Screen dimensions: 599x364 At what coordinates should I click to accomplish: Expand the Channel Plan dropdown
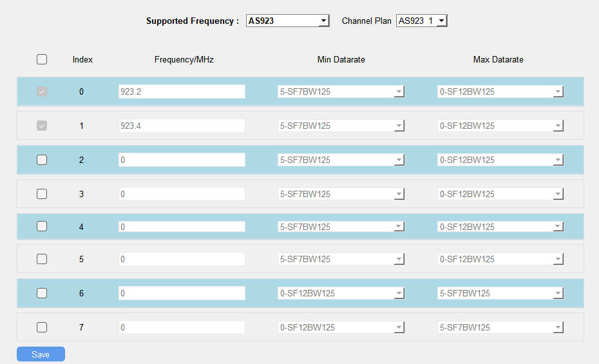click(421, 21)
